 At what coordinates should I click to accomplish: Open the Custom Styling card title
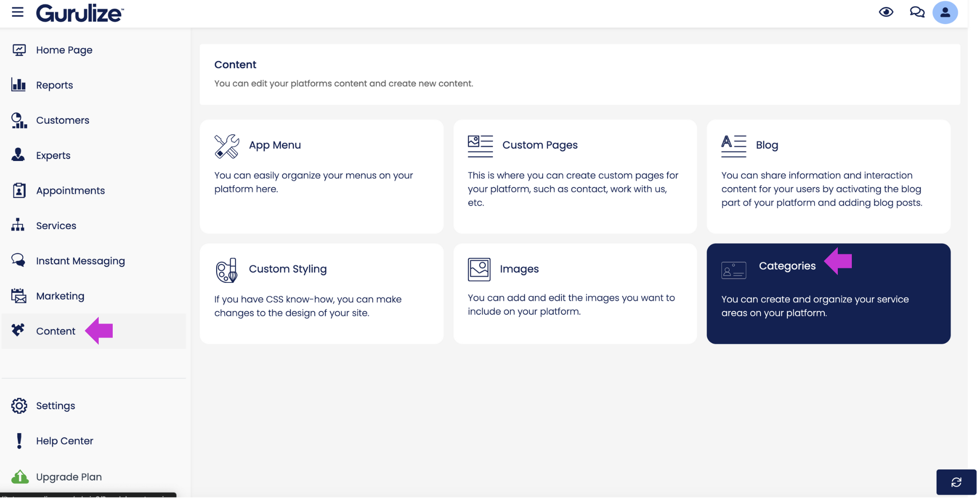(x=288, y=269)
